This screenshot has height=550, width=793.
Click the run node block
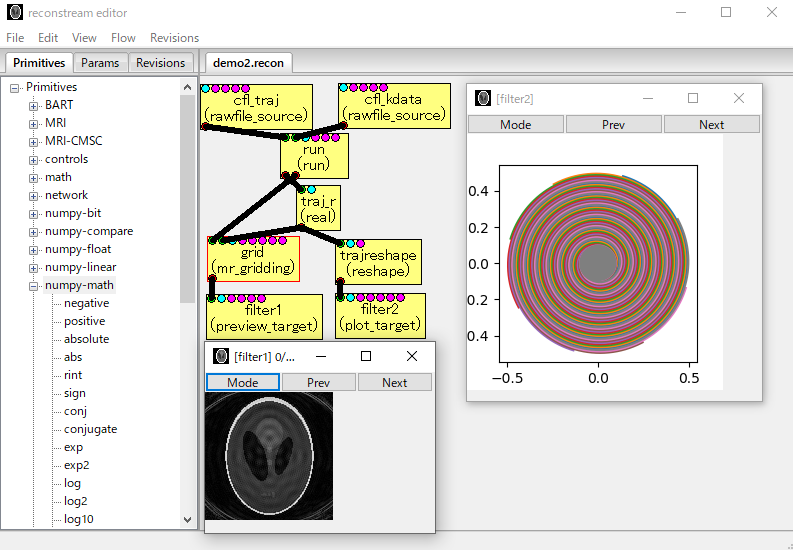(314, 157)
